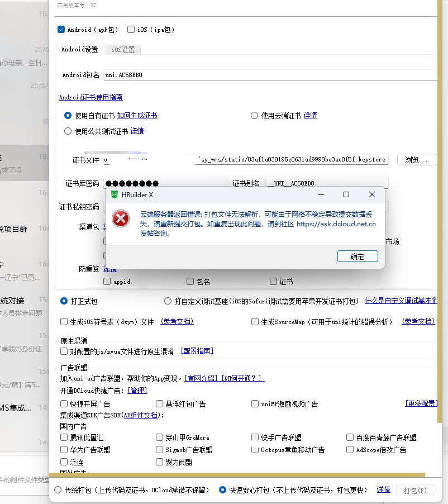Focus the Android包名 input field
The image size is (448, 504).
click(x=270, y=75)
